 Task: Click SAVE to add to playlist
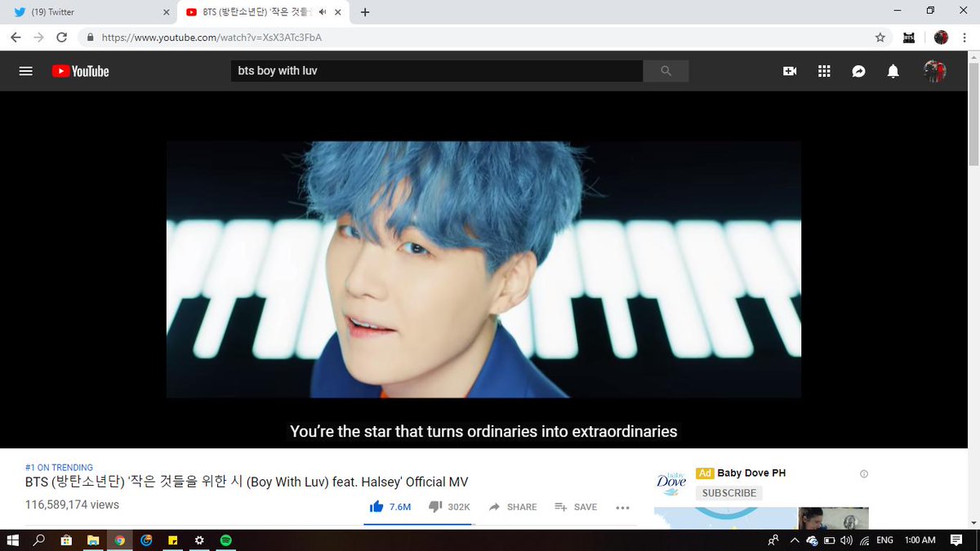click(576, 507)
